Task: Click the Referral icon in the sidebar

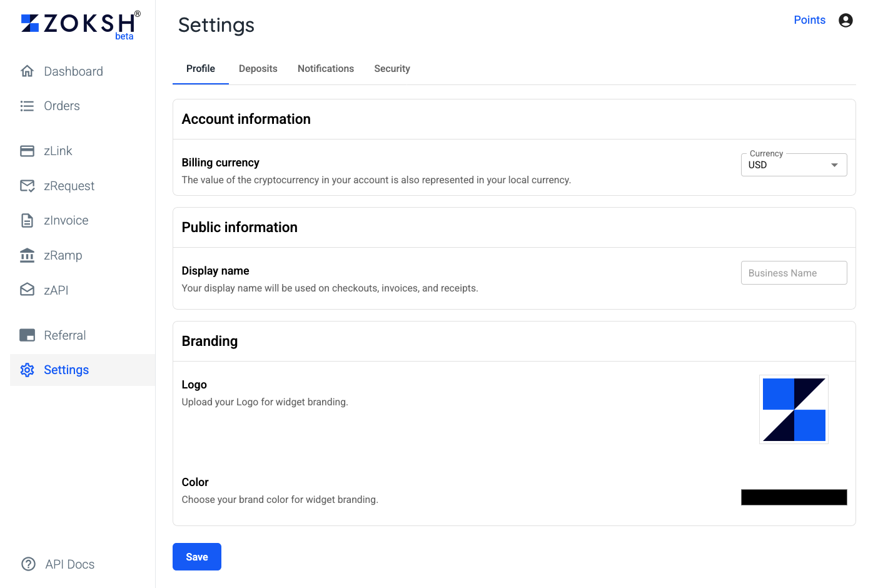Action: coord(27,335)
